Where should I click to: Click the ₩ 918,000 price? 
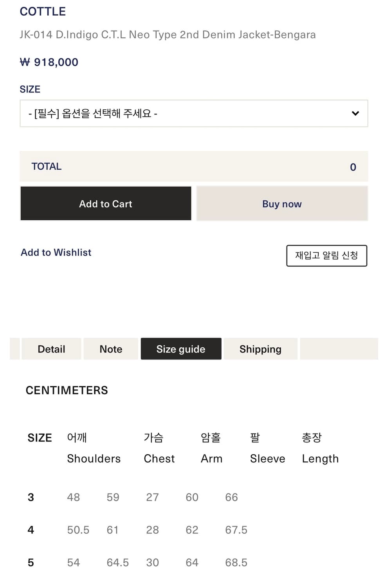[x=49, y=62]
